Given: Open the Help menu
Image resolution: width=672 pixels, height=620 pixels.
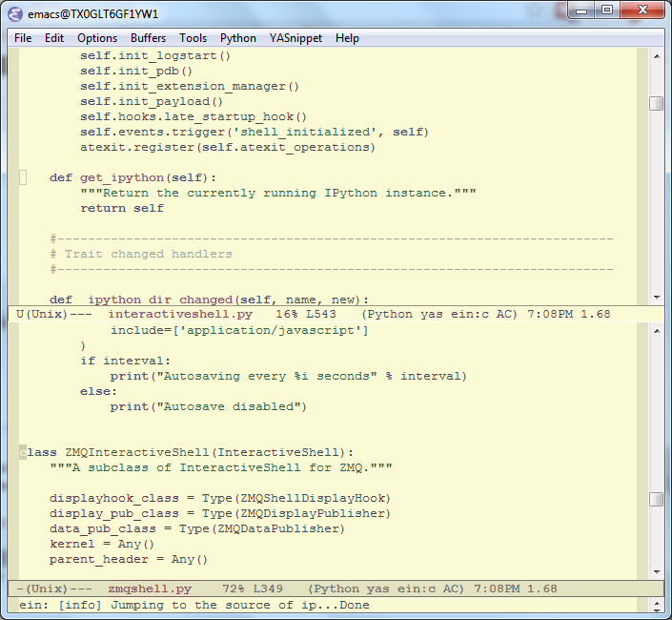Looking at the screenshot, I should 347,38.
